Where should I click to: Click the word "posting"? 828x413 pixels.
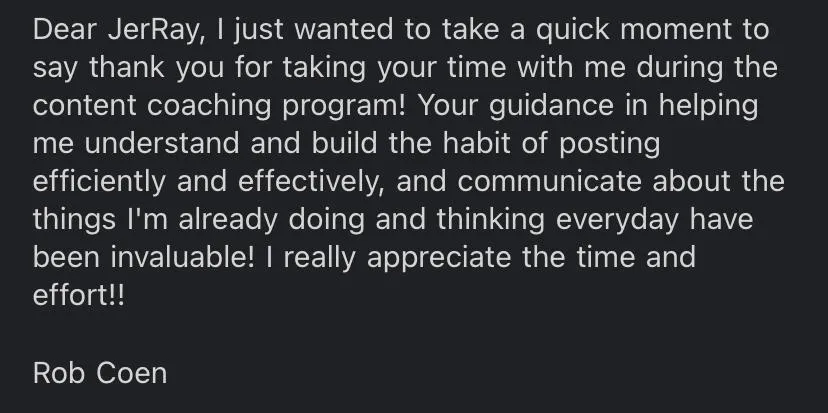point(609,145)
